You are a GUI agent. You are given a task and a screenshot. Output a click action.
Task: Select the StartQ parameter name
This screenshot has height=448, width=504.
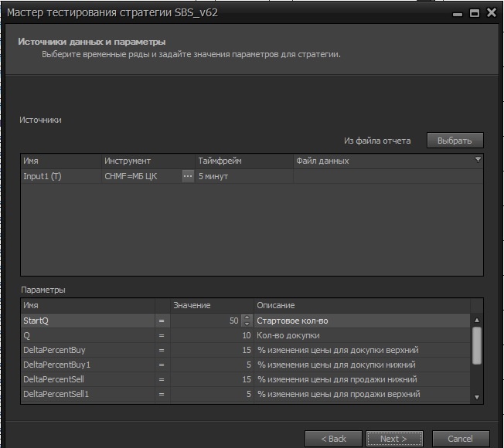click(88, 321)
